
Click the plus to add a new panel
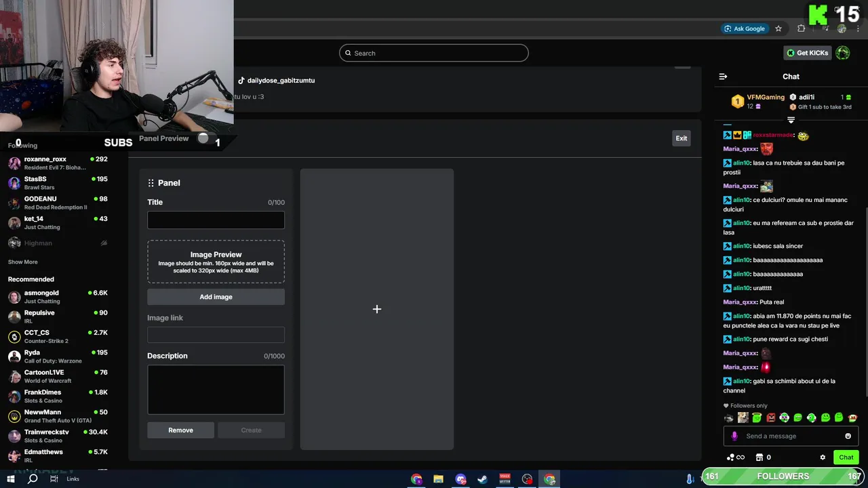[377, 309]
